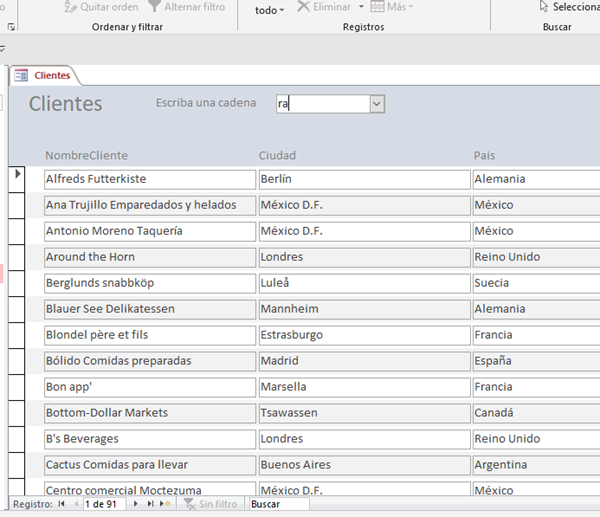Go to the first record
The image size is (600, 517).
pyautogui.click(x=62, y=505)
